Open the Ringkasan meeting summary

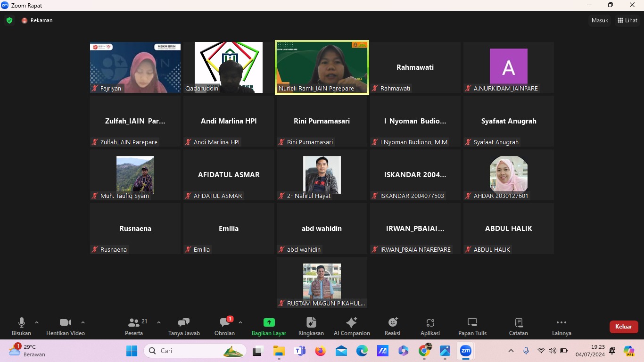coord(311,327)
